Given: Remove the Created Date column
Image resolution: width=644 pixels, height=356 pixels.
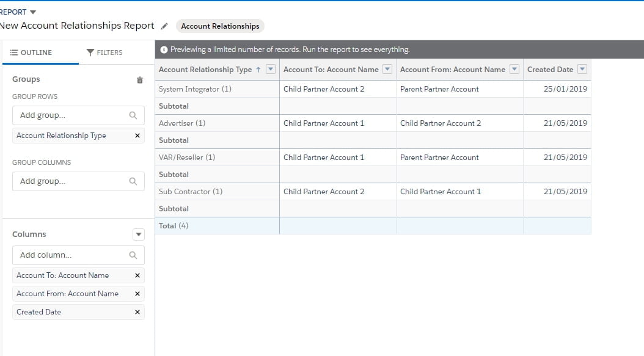Looking at the screenshot, I should (x=137, y=312).
